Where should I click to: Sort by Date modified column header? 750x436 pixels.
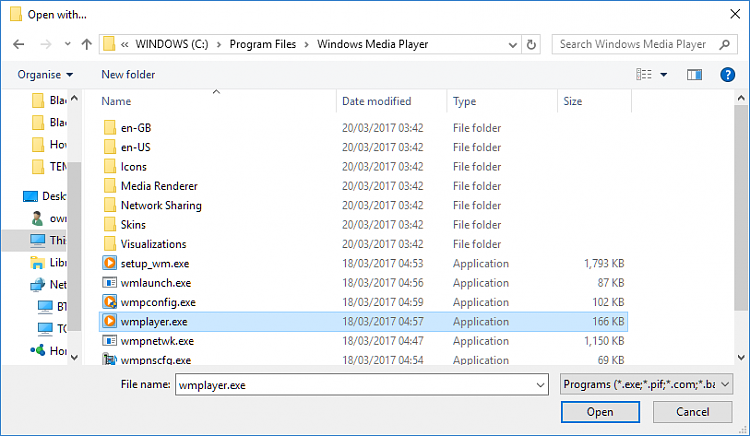(376, 101)
